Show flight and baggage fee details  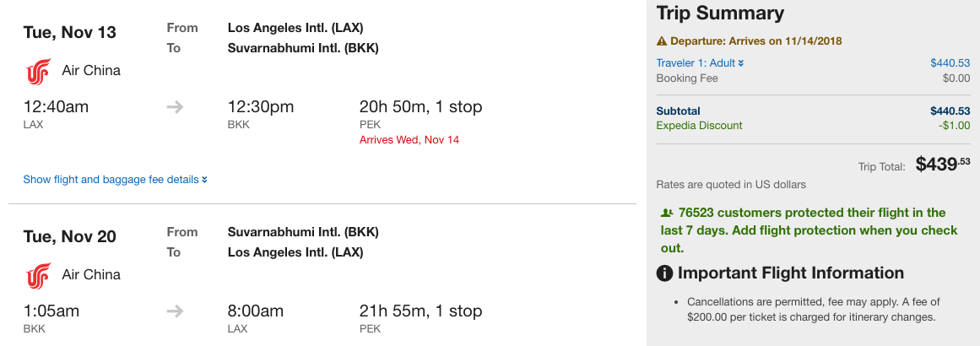click(116, 179)
